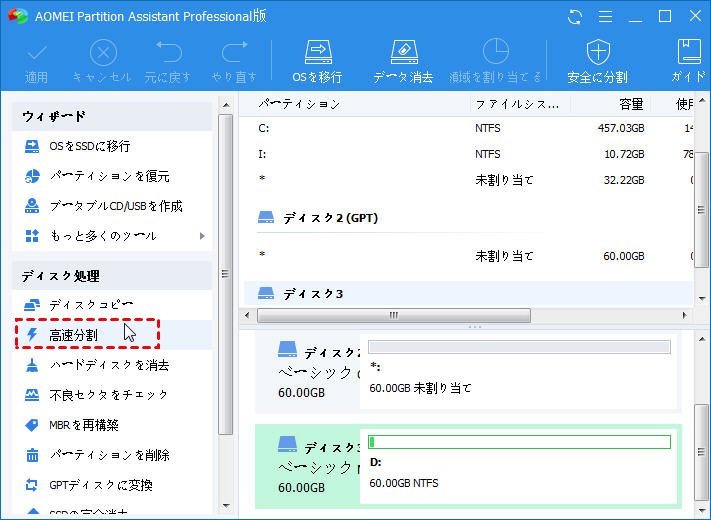Click the disk map panel scroll down arrow
Screen dimensions: 711x520
click(x=702, y=508)
